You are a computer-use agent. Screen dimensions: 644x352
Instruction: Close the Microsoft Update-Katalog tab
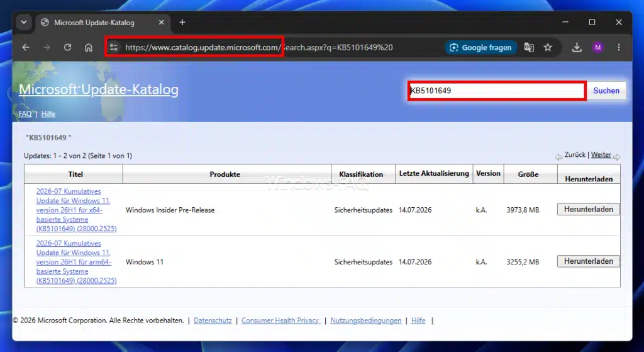pos(162,22)
